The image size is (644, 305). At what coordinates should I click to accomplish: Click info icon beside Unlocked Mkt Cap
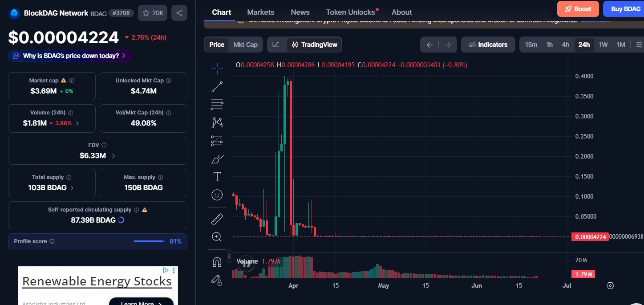coord(169,81)
